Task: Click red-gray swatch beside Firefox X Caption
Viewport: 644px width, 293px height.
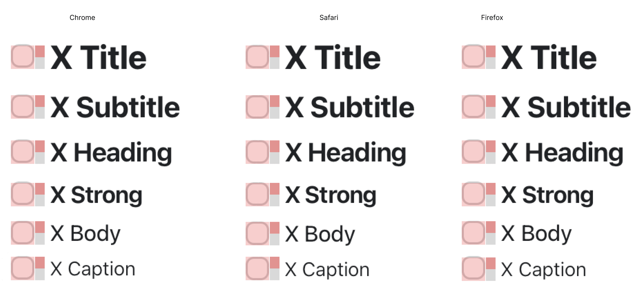Action: pyautogui.click(x=491, y=269)
